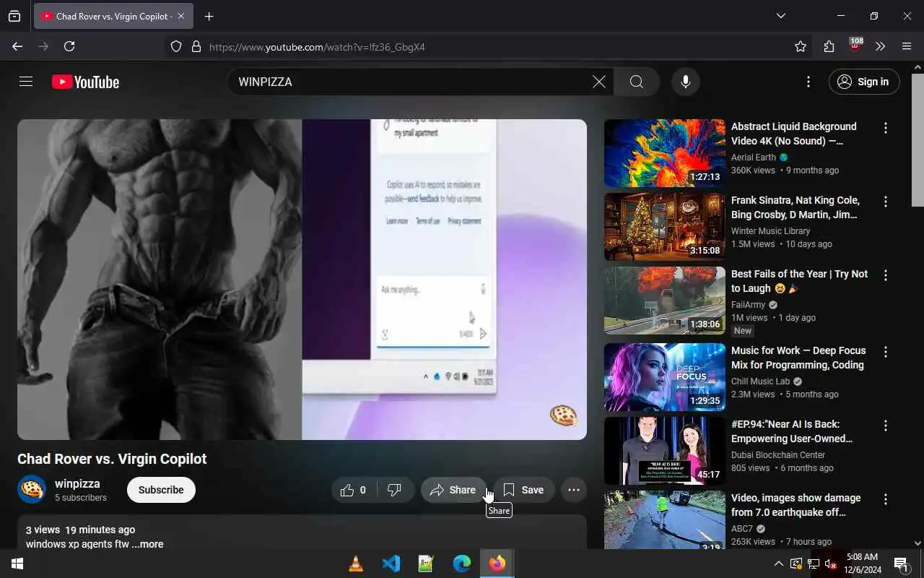Viewport: 924px width, 578px height.
Task: Open the uBlock Origin extension badge
Action: coord(855,45)
